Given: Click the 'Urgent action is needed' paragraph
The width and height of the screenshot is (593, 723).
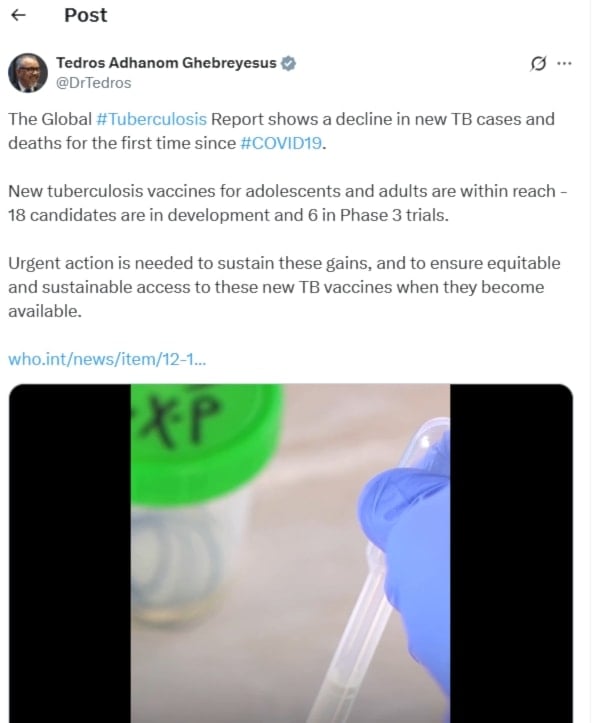Looking at the screenshot, I should 284,287.
